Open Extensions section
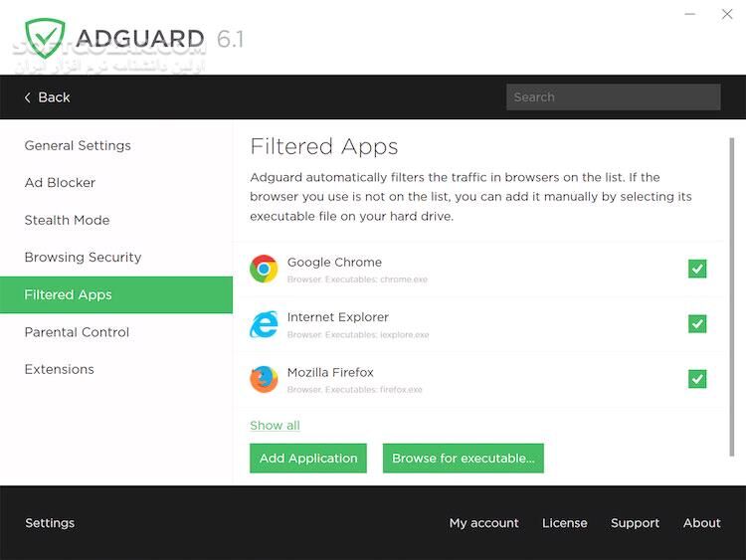The image size is (746, 560). tap(59, 369)
